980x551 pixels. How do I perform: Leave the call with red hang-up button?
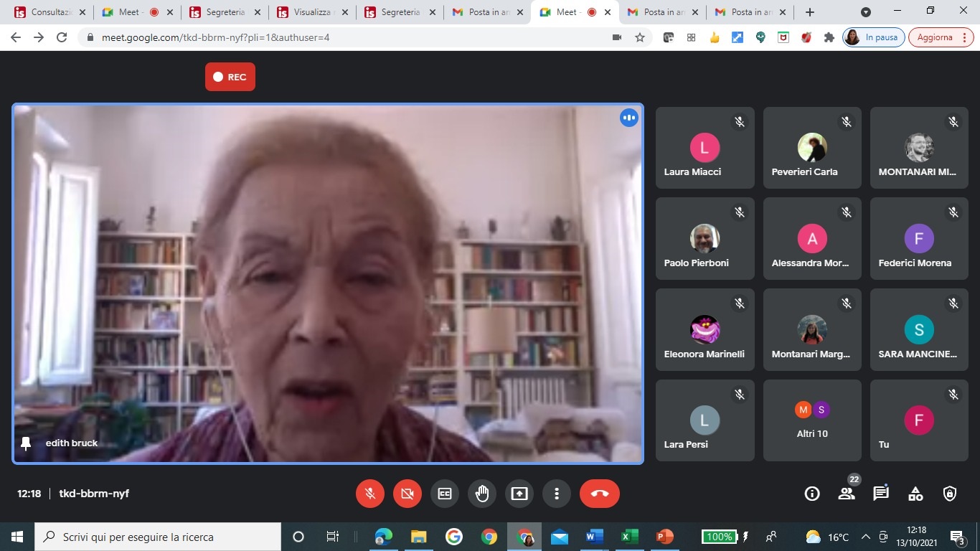point(600,494)
